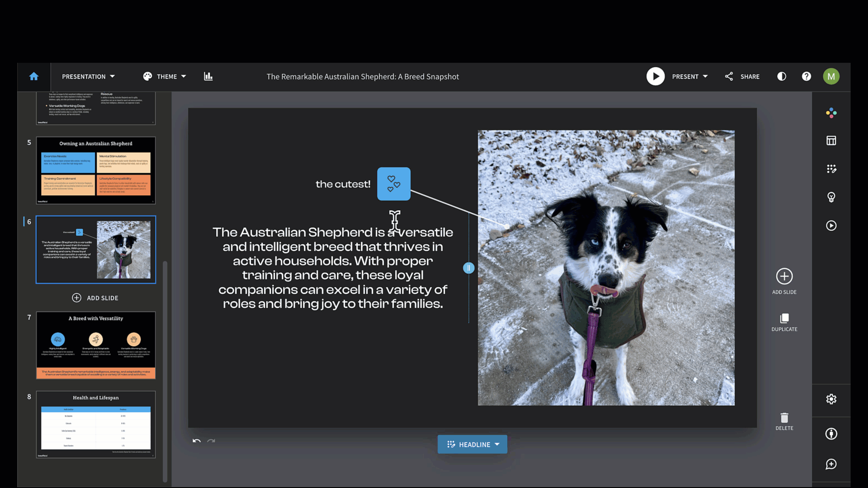
Task: Open the slide layout icon
Action: point(831,141)
